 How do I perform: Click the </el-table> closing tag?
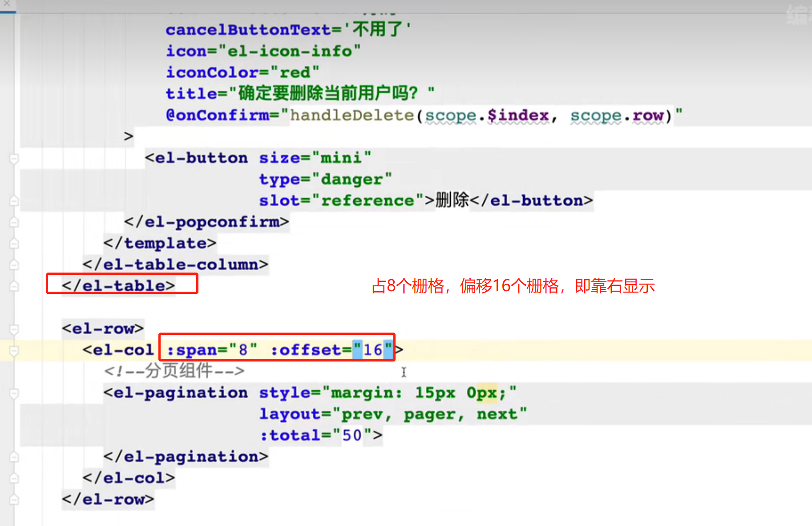(118, 286)
